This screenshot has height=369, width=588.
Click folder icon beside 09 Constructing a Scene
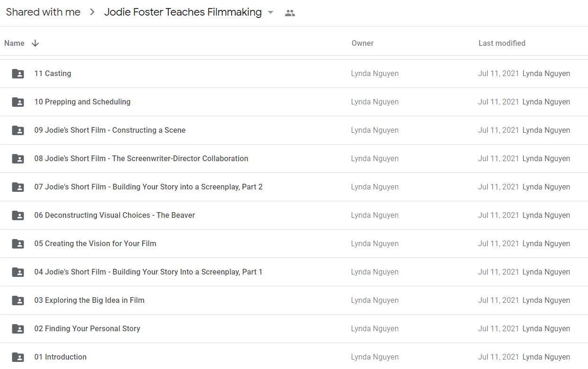pyautogui.click(x=18, y=130)
